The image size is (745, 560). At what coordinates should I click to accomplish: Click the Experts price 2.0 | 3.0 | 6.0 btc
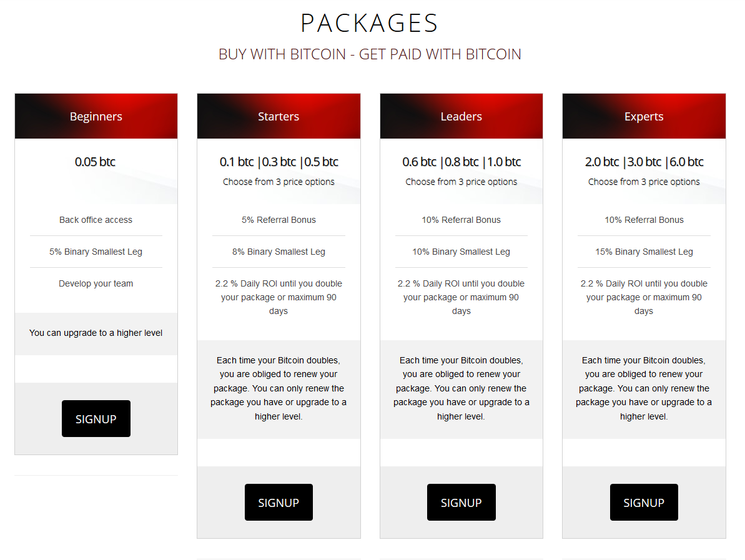[x=644, y=162]
